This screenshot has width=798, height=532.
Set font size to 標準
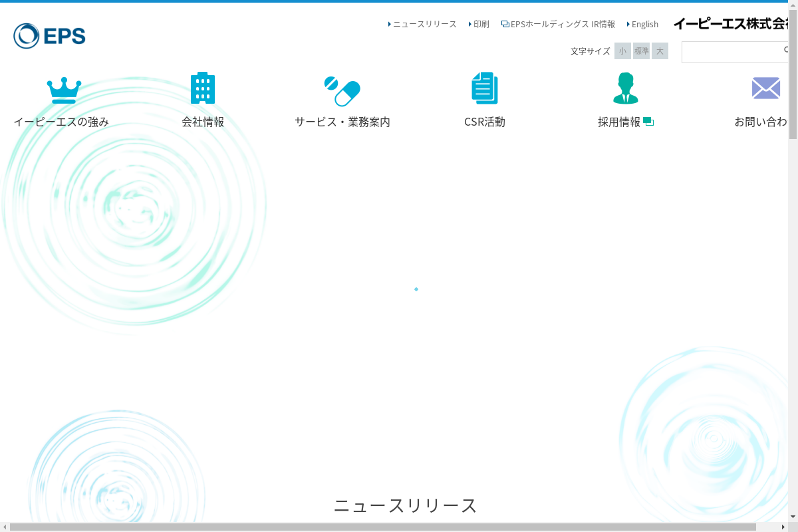point(641,51)
